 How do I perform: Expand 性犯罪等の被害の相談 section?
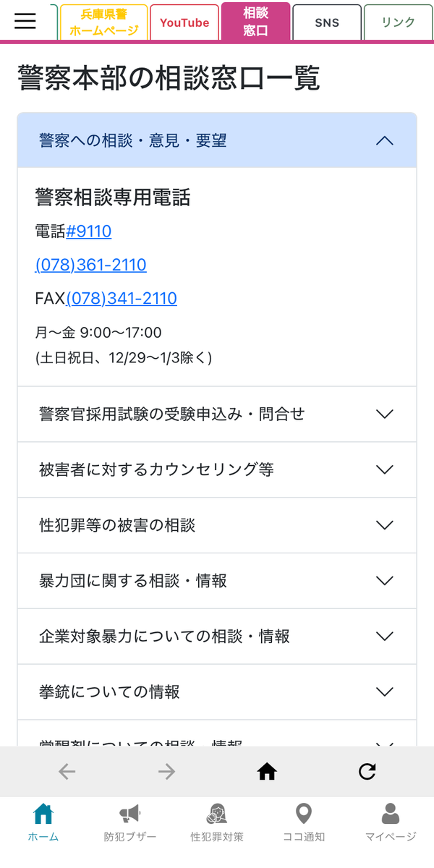pos(217,525)
